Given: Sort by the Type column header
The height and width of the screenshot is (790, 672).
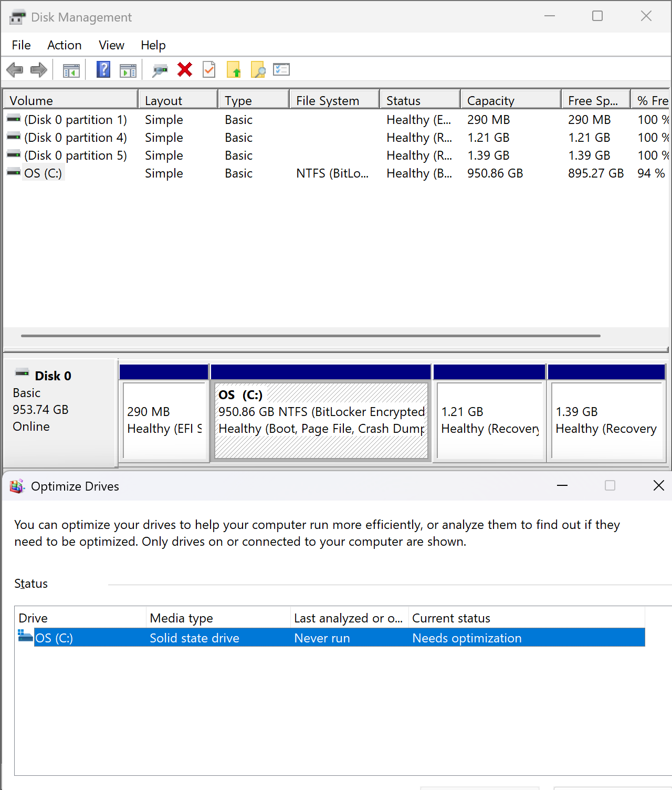Looking at the screenshot, I should click(x=254, y=100).
